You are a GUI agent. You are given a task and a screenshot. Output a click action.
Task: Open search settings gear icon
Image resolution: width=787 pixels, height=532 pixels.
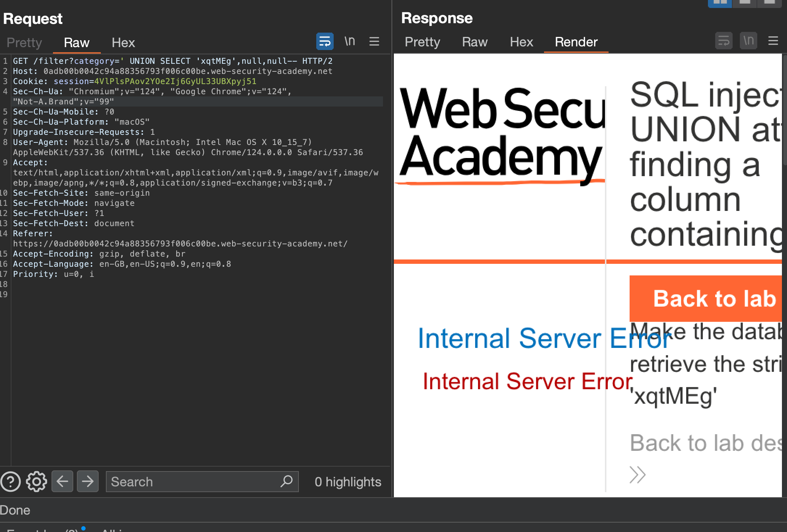point(36,482)
